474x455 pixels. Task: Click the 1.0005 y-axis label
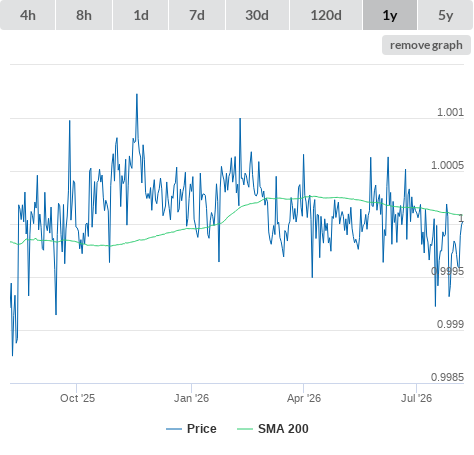point(447,165)
